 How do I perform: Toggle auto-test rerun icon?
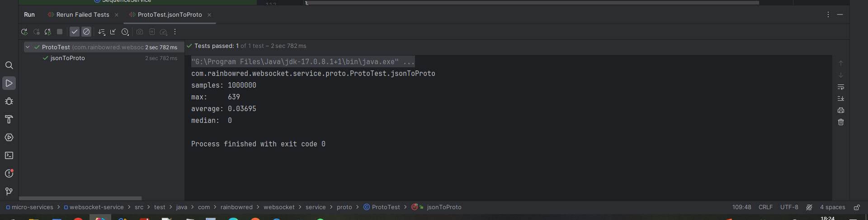click(x=48, y=32)
